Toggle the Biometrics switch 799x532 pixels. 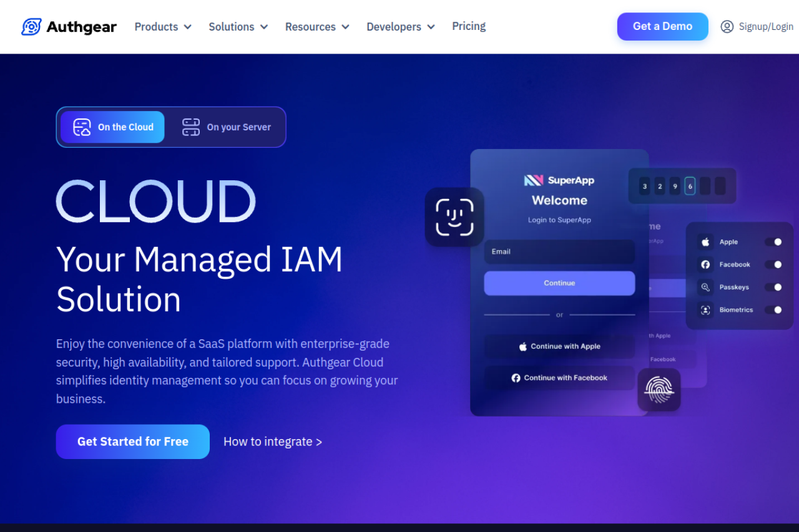[x=777, y=310]
